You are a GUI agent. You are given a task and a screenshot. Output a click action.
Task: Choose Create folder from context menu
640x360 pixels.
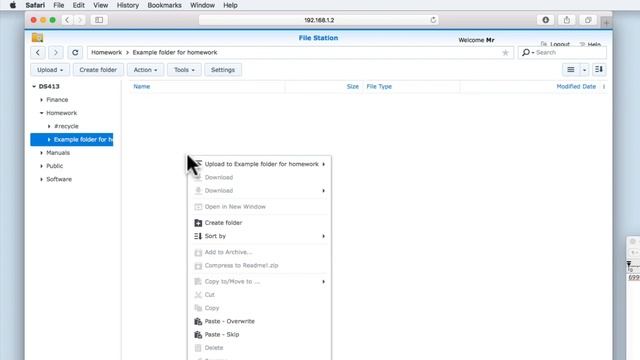tap(260, 223)
